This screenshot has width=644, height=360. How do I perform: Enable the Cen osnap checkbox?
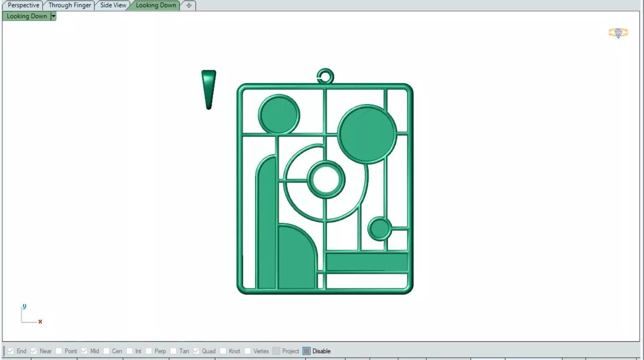tap(106, 351)
